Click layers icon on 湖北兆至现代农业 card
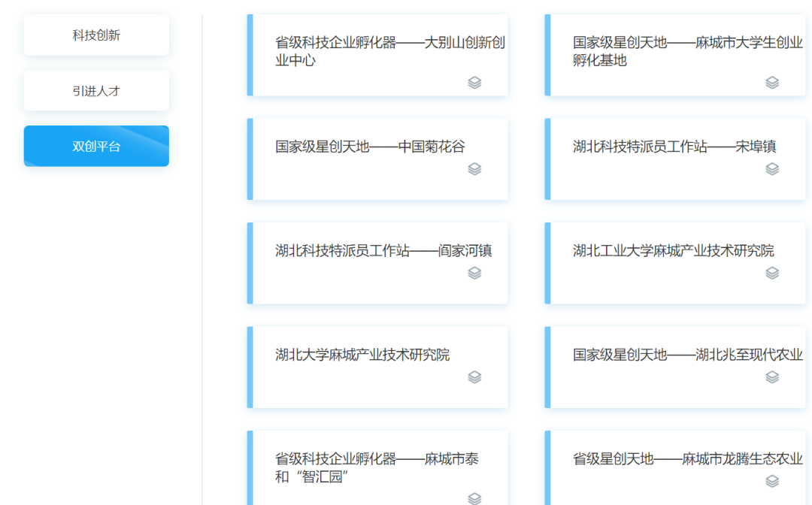This screenshot has height=505, width=812. [772, 377]
